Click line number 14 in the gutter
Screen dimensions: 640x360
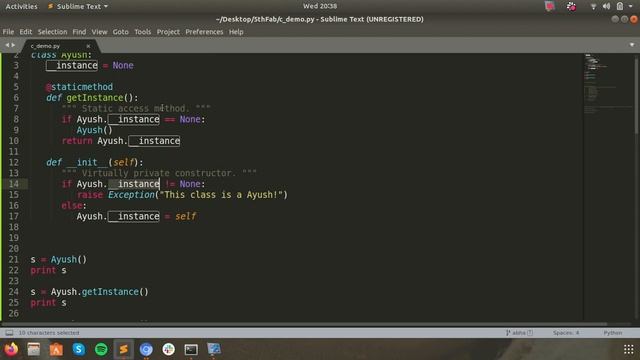(x=13, y=184)
